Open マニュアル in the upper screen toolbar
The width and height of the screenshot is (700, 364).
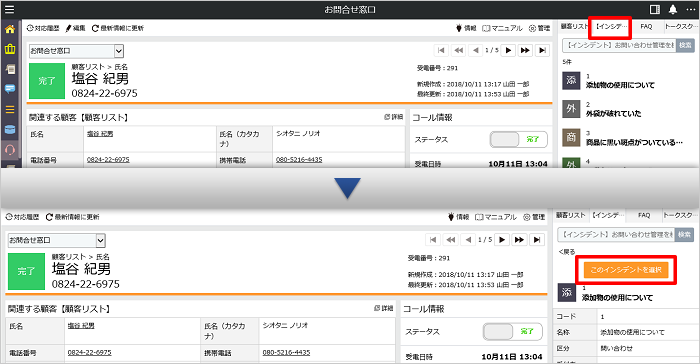click(x=502, y=28)
